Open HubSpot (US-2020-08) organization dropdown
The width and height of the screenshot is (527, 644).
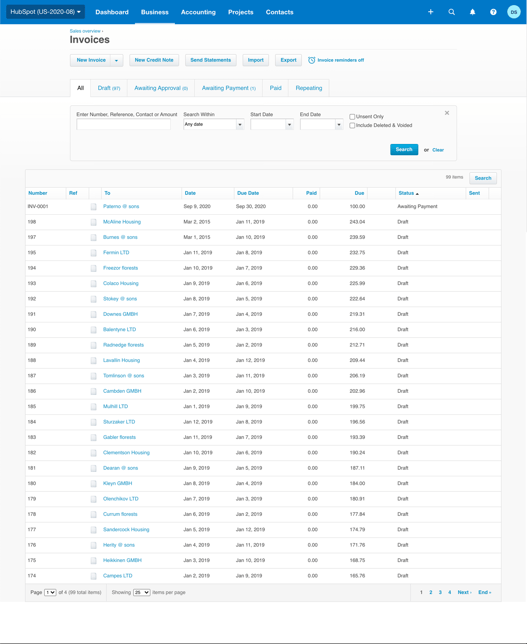tap(46, 12)
